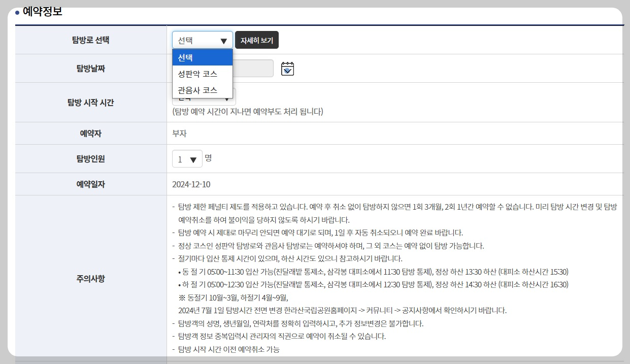Click the 탐방날짜 row label
The width and height of the screenshot is (630, 364).
[x=90, y=69]
